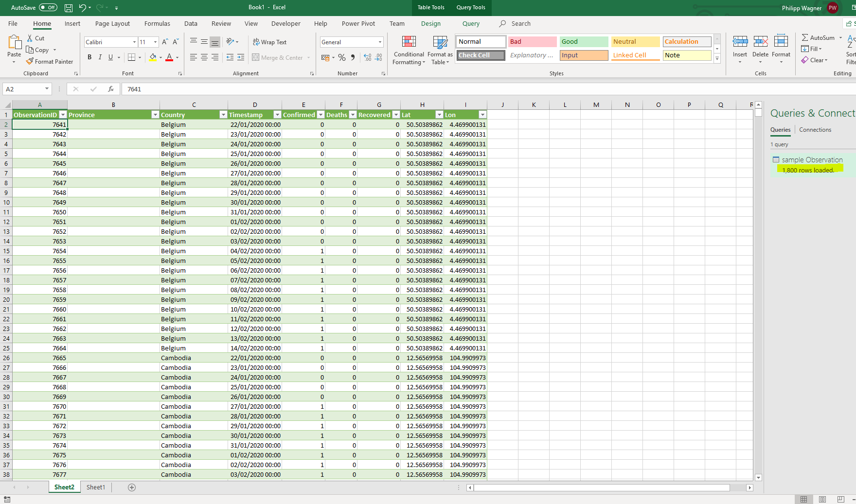
Task: Increase font size with large A icon
Action: pos(165,42)
